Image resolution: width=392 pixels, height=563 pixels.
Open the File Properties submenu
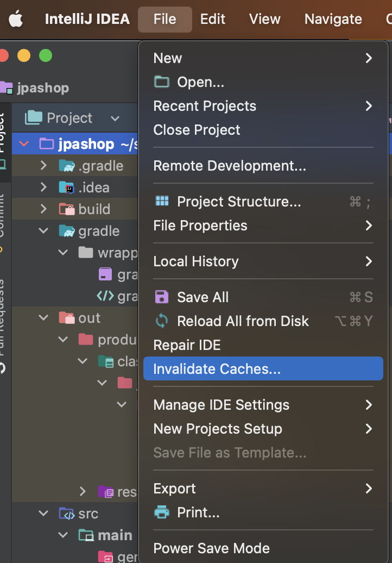[263, 226]
